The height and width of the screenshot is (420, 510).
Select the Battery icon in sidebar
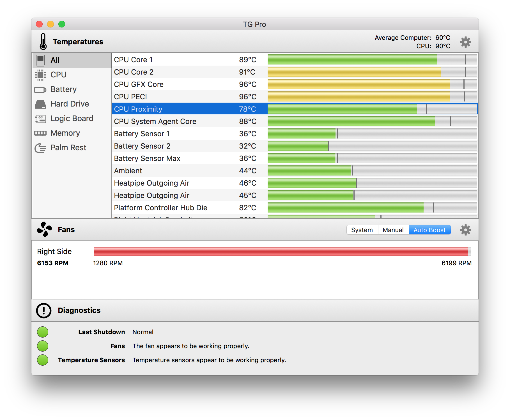pos(40,90)
